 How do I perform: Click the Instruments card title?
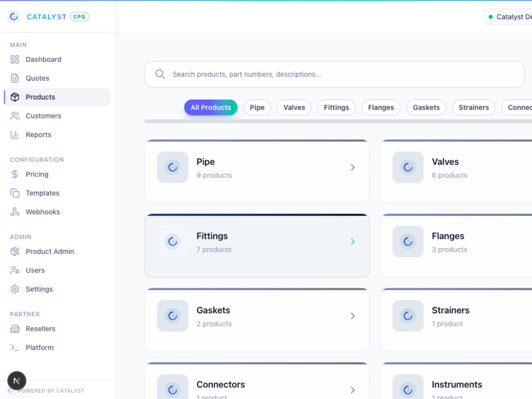(x=456, y=385)
